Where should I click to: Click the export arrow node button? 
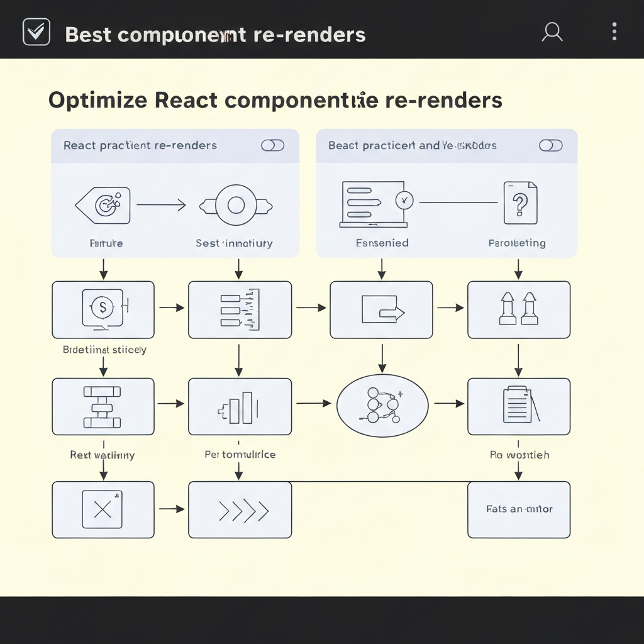[x=381, y=308]
